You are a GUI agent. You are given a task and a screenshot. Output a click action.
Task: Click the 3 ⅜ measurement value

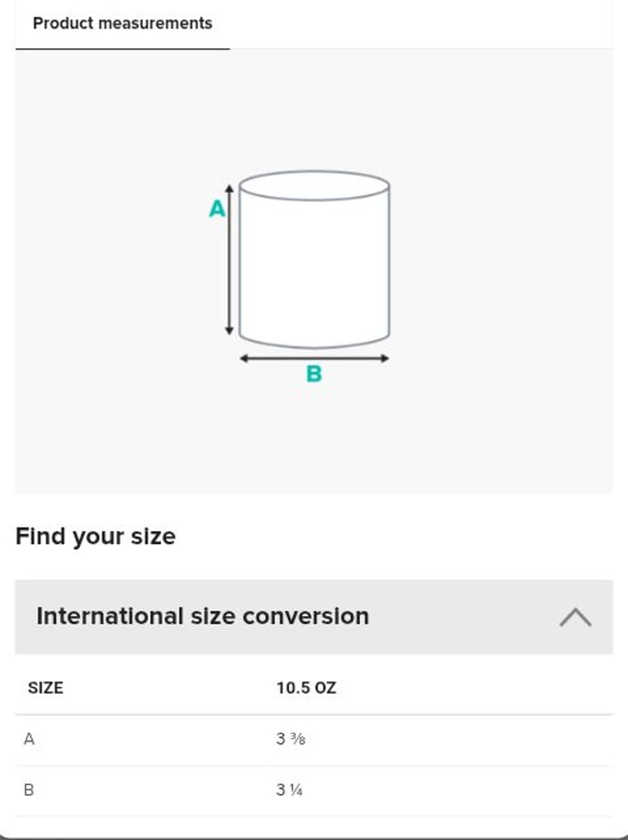coord(291,739)
